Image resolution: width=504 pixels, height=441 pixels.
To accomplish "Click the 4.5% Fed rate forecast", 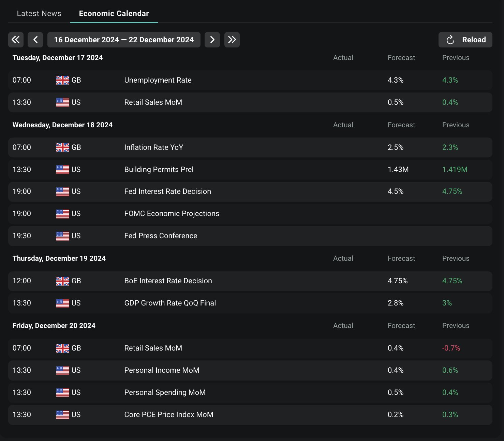I will pos(396,191).
